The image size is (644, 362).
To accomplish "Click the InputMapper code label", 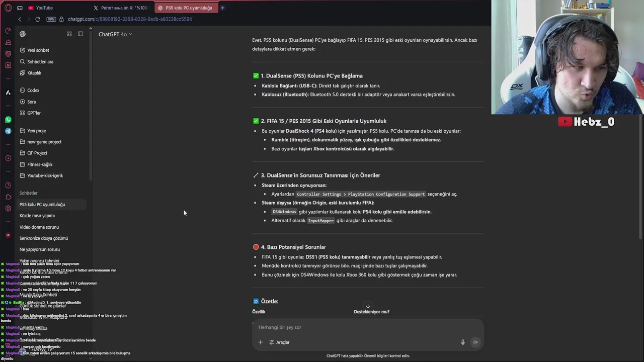I will 320,221.
